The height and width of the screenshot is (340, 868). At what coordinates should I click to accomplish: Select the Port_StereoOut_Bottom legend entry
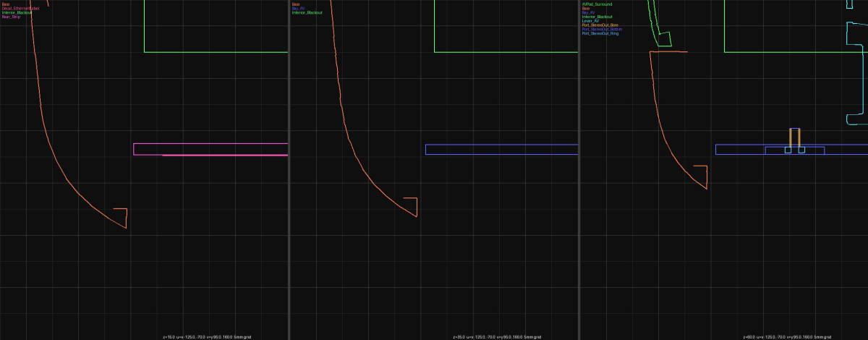602,30
